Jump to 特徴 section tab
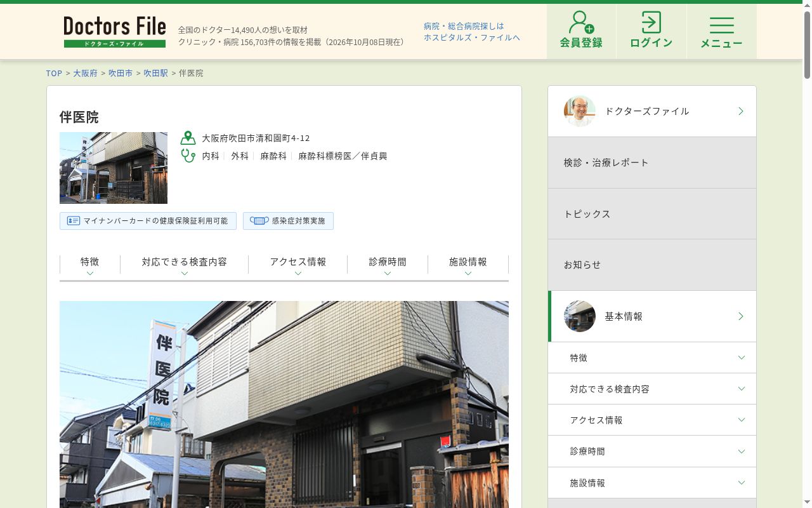The width and height of the screenshot is (812, 508). click(90, 265)
